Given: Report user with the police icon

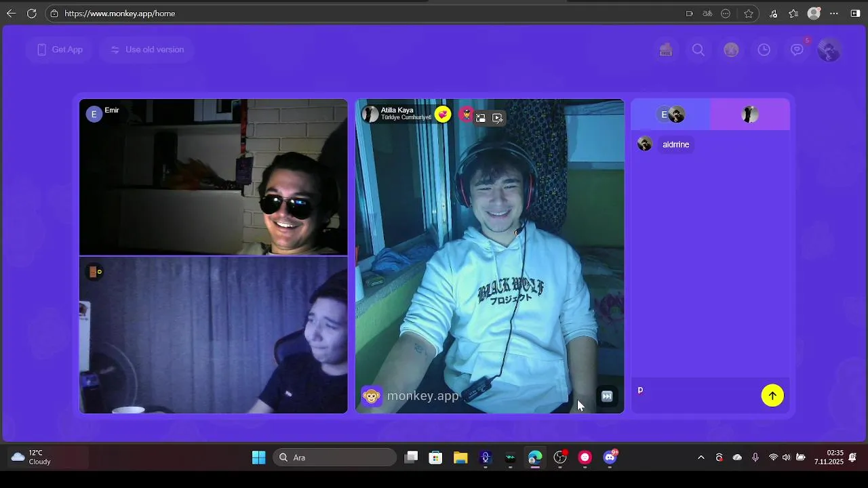Looking at the screenshot, I should point(466,114).
